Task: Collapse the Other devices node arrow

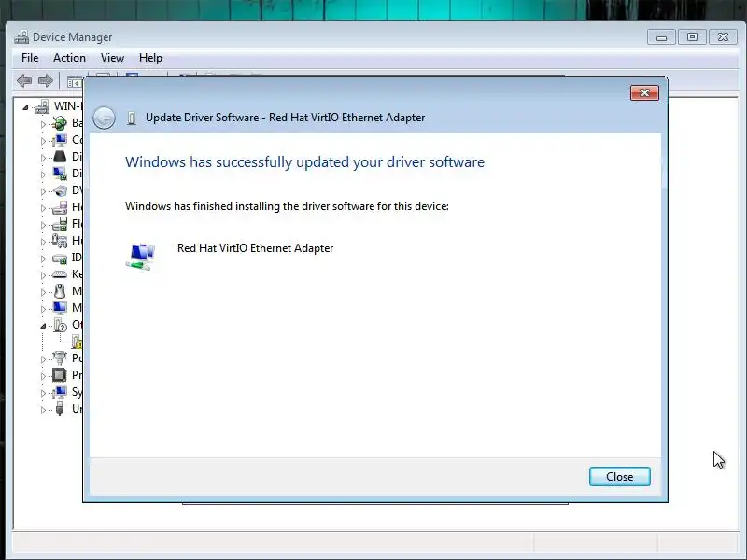Action: (43, 326)
